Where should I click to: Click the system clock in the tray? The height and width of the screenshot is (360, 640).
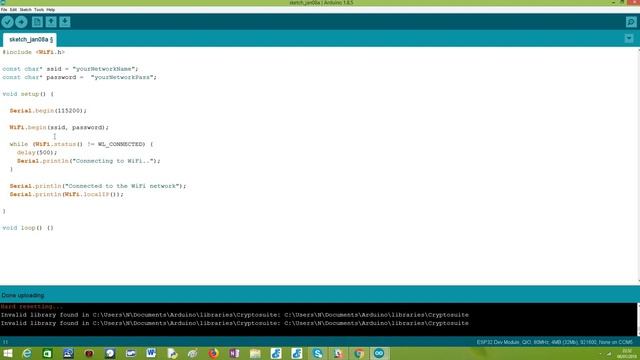click(x=627, y=354)
